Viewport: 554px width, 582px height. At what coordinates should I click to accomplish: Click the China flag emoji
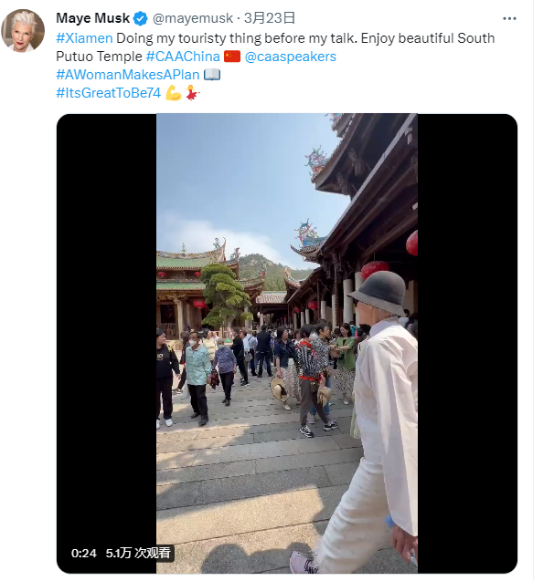tap(232, 56)
